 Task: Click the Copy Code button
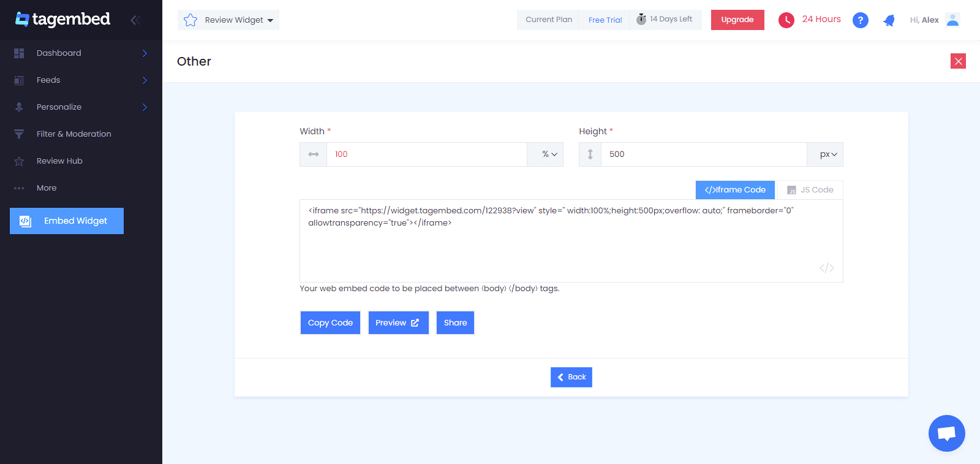coord(330,323)
